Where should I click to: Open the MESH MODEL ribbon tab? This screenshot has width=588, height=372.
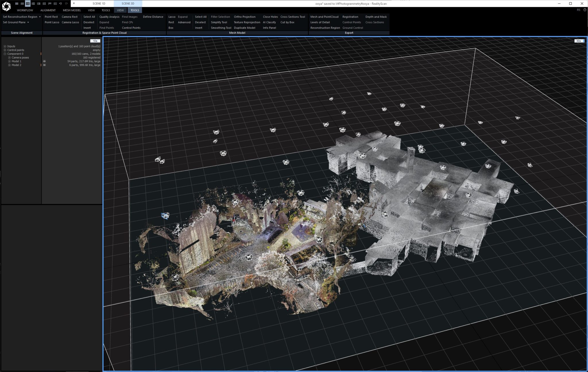coord(72,10)
